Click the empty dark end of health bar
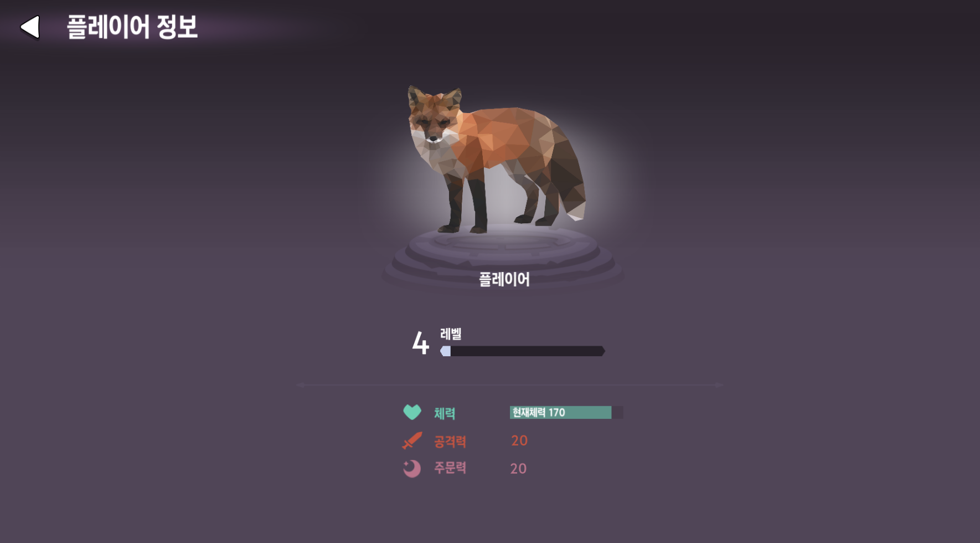The height and width of the screenshot is (543, 980). (x=617, y=412)
